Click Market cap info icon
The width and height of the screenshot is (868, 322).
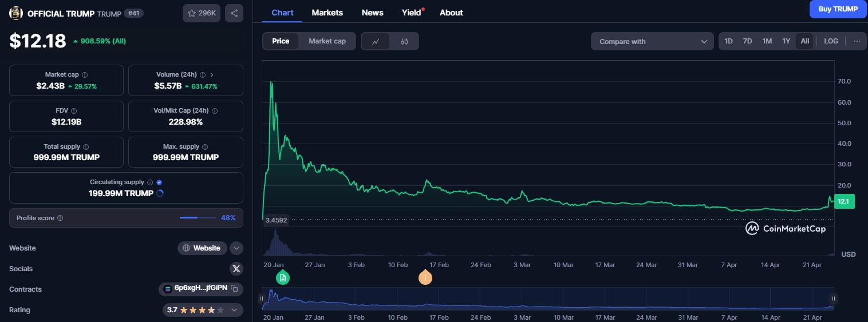tap(85, 75)
